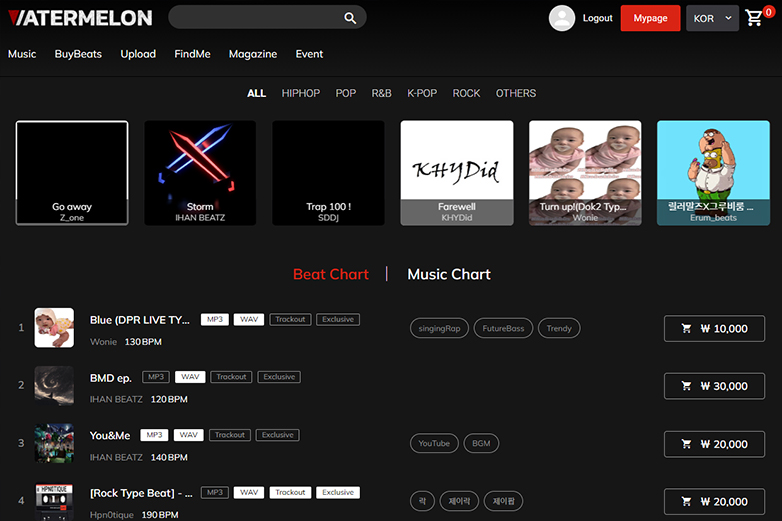Open the shopping cart icon

pos(755,18)
